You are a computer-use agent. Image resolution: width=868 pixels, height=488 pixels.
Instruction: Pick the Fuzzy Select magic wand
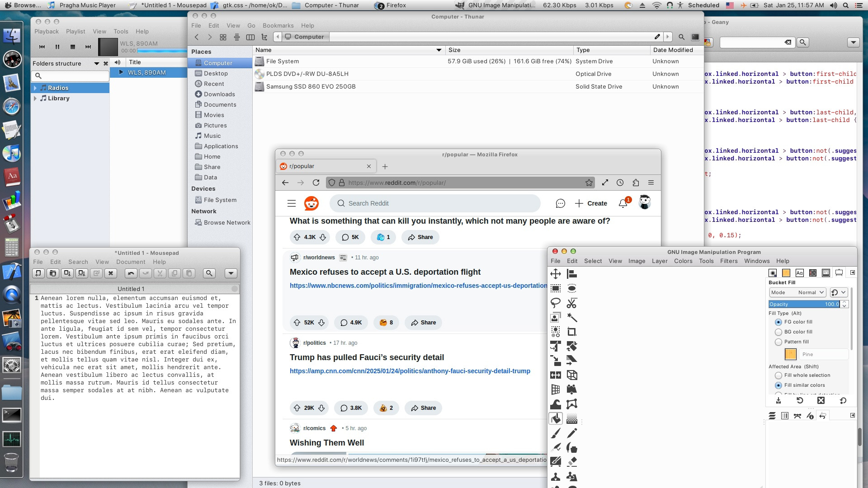tap(571, 317)
